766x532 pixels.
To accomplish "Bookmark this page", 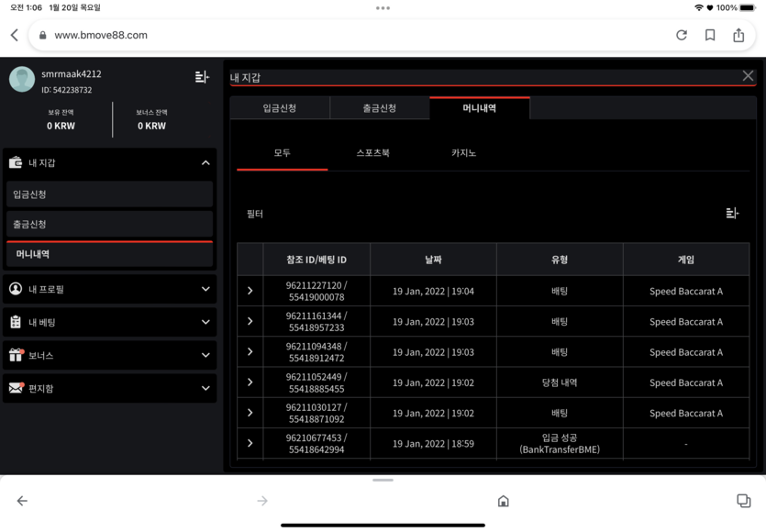I will (710, 35).
